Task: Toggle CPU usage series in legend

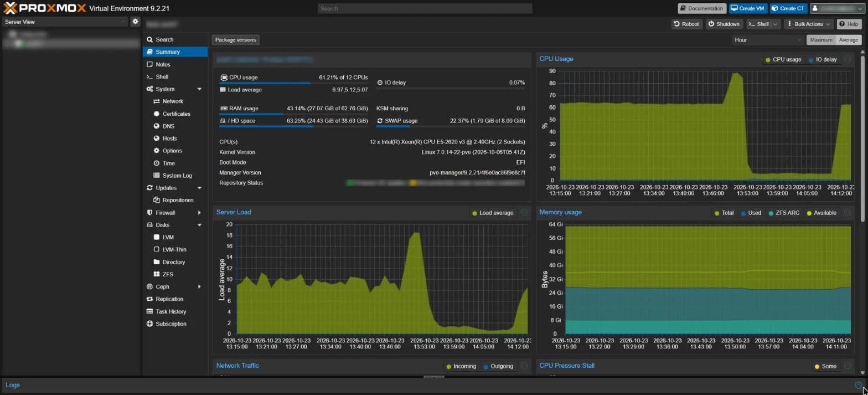Action: pyautogui.click(x=783, y=59)
